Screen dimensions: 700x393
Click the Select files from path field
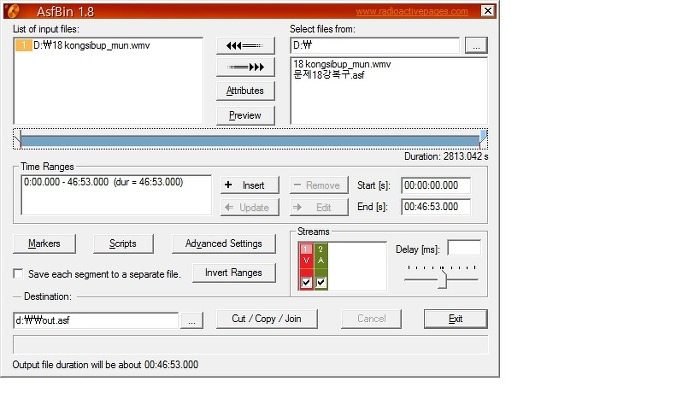pyautogui.click(x=375, y=46)
